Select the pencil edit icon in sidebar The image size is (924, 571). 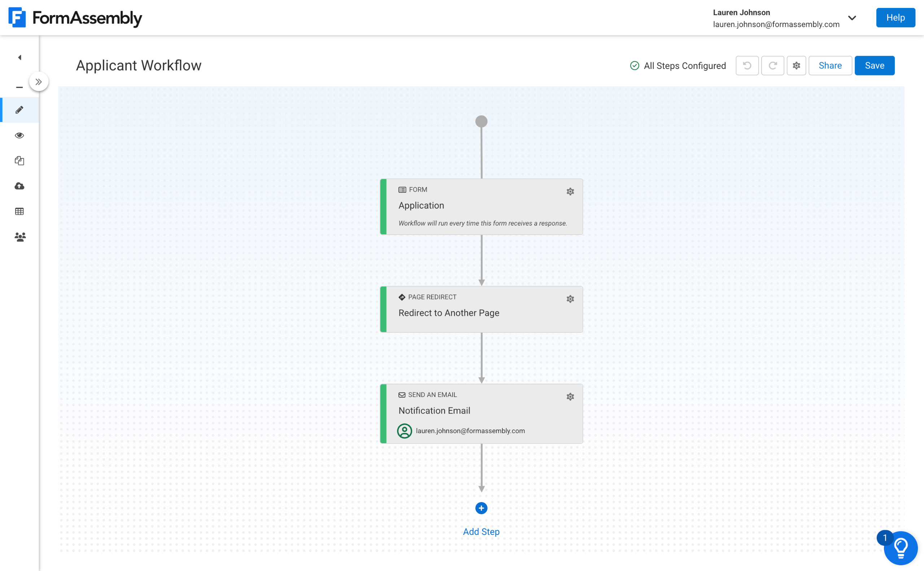(19, 110)
